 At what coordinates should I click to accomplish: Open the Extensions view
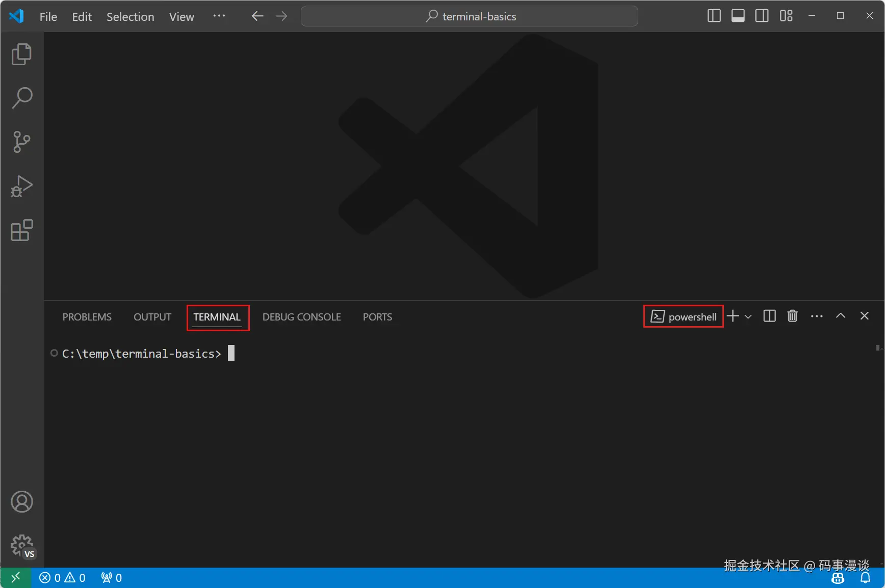pos(21,230)
